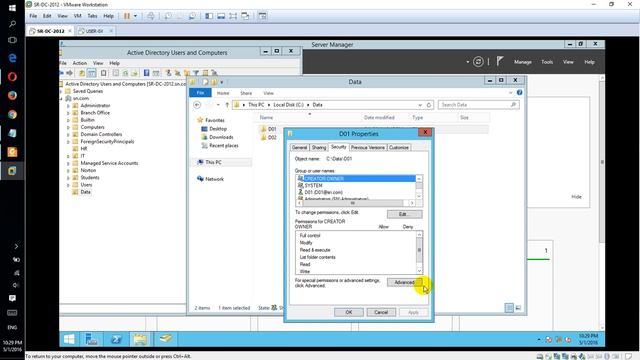640x360 pixels.
Task: Click back arrow in Data explorer window
Action: 197,105
